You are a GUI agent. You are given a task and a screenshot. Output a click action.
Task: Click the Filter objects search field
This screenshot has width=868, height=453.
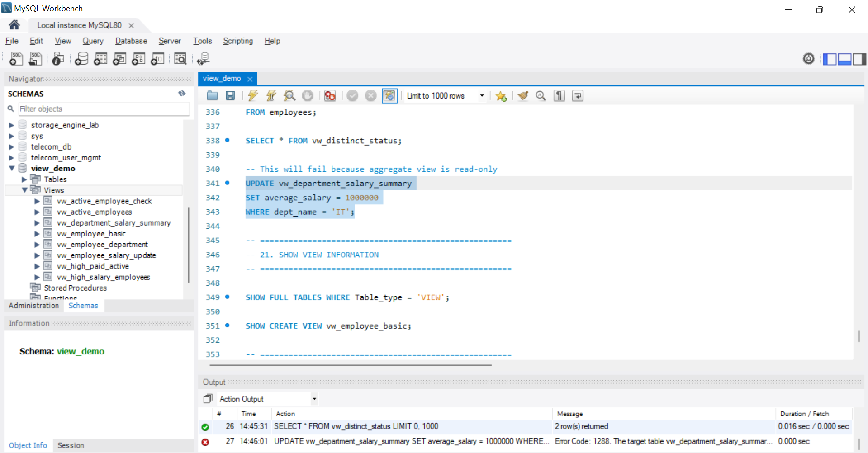(x=104, y=109)
